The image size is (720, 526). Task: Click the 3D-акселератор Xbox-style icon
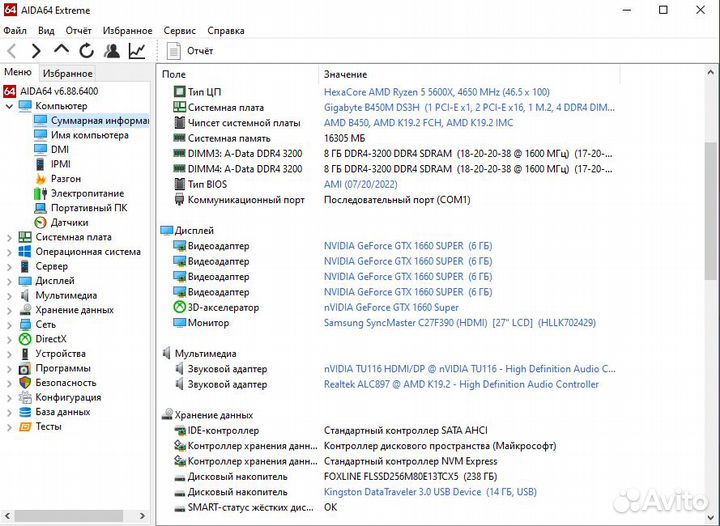pos(179,307)
